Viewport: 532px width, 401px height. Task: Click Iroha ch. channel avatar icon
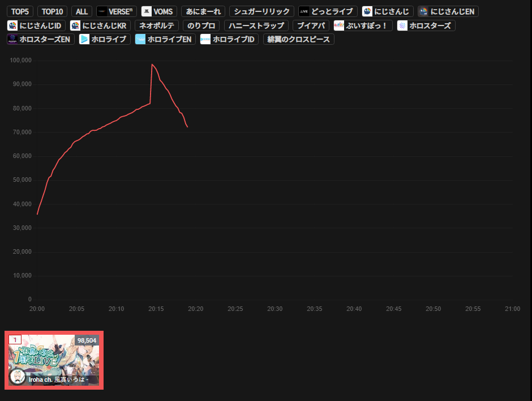tap(18, 377)
